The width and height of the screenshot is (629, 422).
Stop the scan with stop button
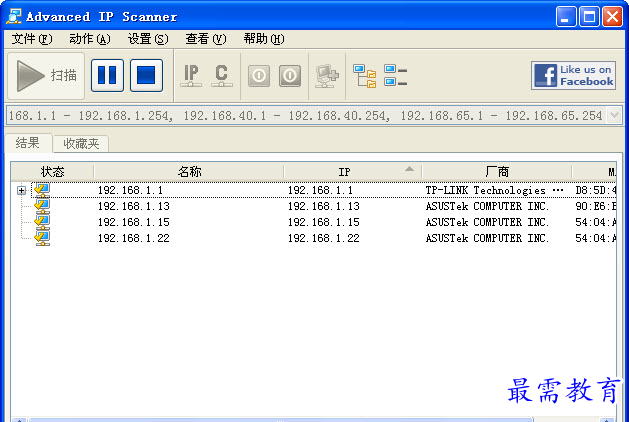146,75
